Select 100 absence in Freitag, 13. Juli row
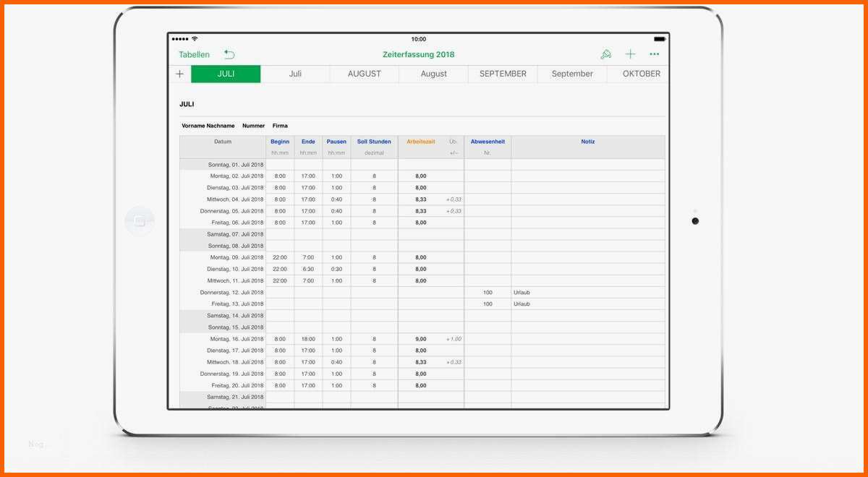868x477 pixels. pyautogui.click(x=488, y=304)
